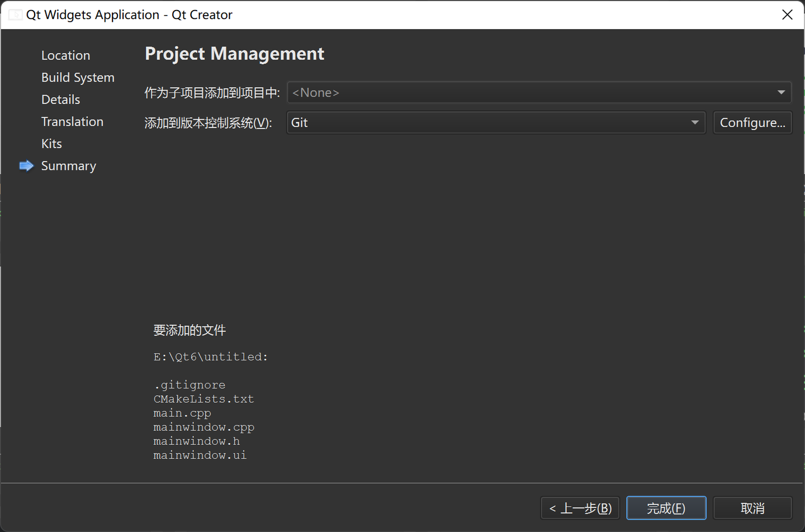Open the Details wizard step
The height and width of the screenshot is (532, 805).
pyautogui.click(x=60, y=99)
